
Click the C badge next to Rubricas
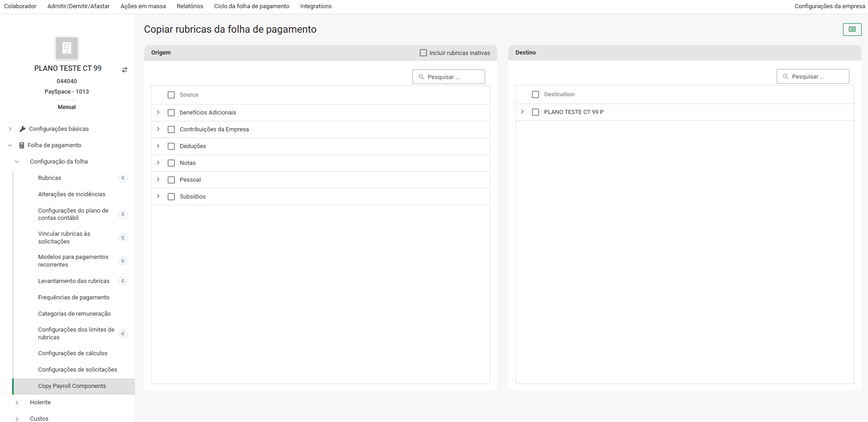tap(123, 178)
